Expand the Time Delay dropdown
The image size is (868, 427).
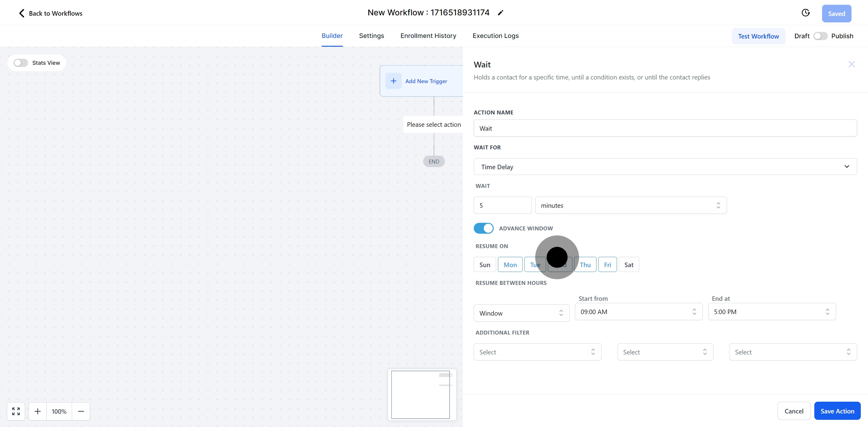[665, 167]
